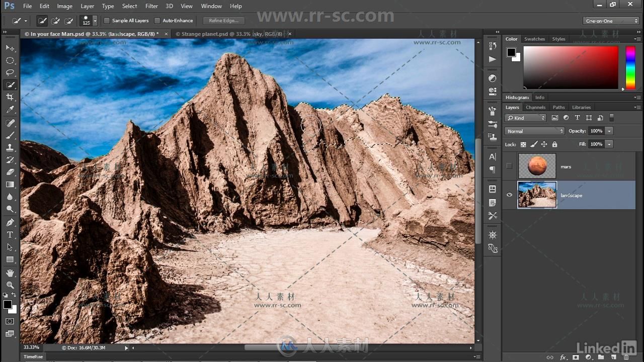The image size is (644, 362).
Task: Open the Window menu
Action: click(x=211, y=6)
